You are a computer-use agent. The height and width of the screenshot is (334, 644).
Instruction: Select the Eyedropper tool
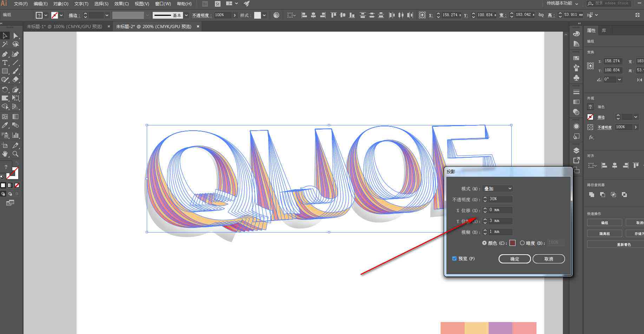tap(5, 125)
